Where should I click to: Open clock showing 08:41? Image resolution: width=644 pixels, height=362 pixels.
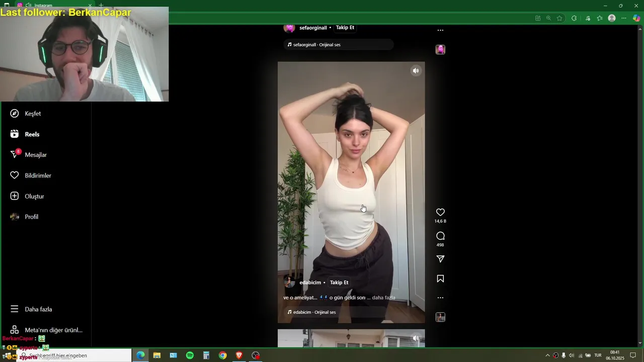[615, 355]
